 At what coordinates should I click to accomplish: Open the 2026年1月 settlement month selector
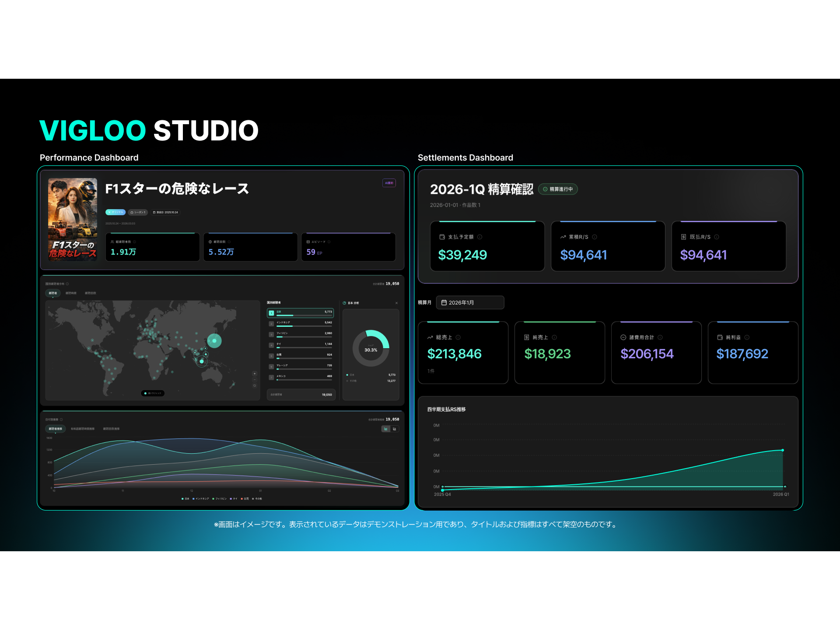pos(470,302)
